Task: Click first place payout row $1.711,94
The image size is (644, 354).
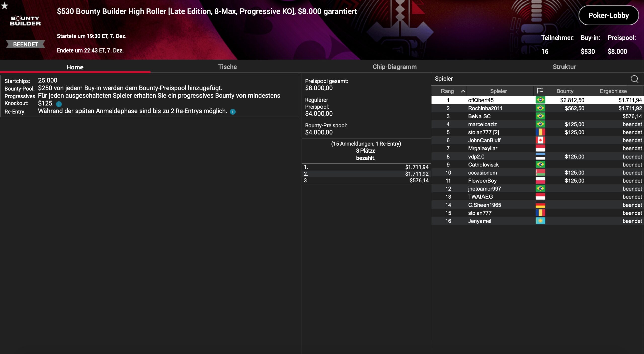Action: tap(366, 167)
